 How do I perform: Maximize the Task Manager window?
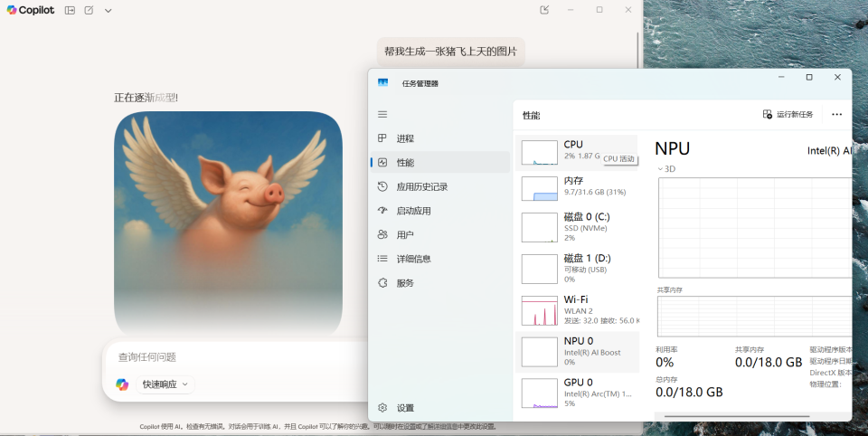point(808,78)
